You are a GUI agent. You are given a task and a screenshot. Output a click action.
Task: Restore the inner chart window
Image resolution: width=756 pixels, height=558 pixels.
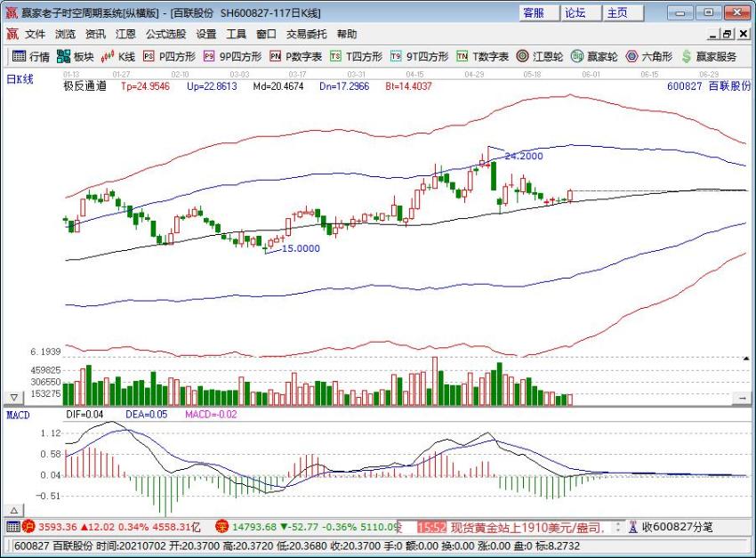[x=728, y=34]
